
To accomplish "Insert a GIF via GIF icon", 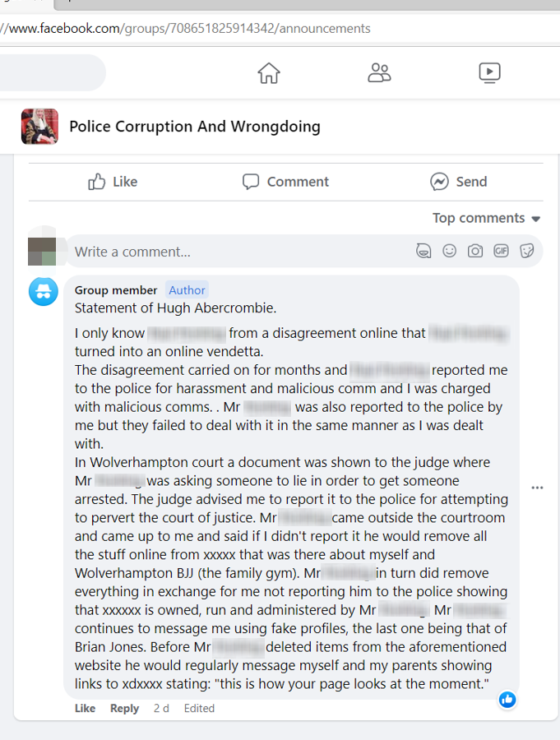I will pos(501,251).
